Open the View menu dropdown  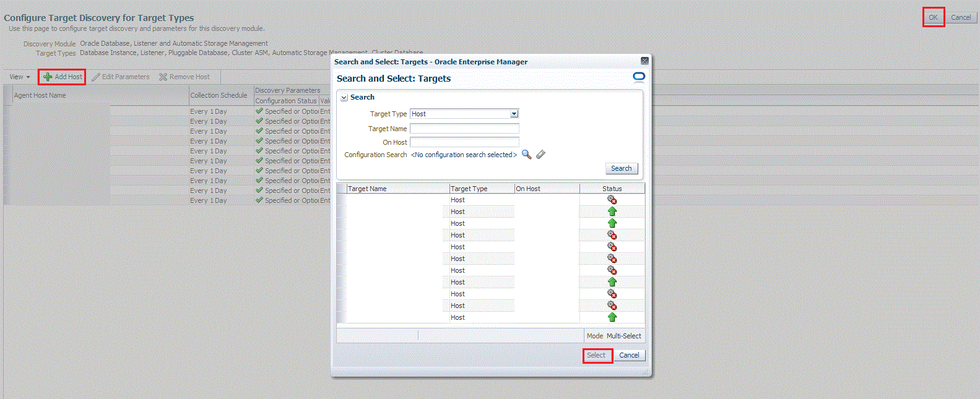(x=20, y=77)
